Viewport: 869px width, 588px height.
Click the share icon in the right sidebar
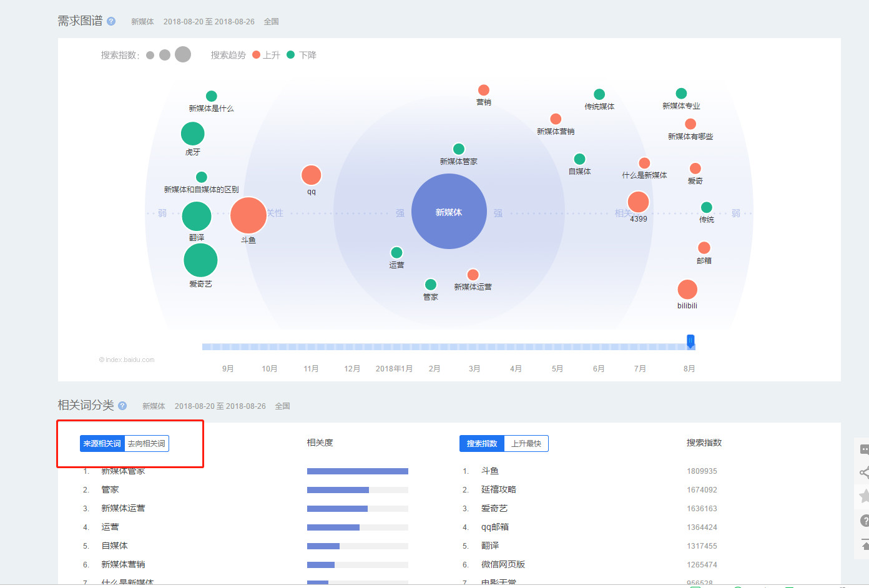[864, 473]
